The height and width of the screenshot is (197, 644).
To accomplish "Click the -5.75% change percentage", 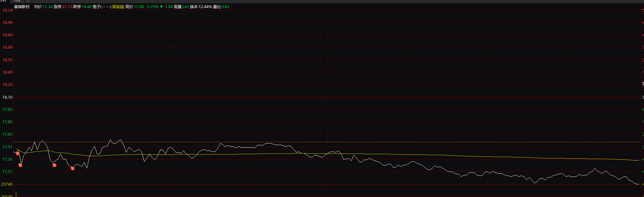I will pos(152,7).
